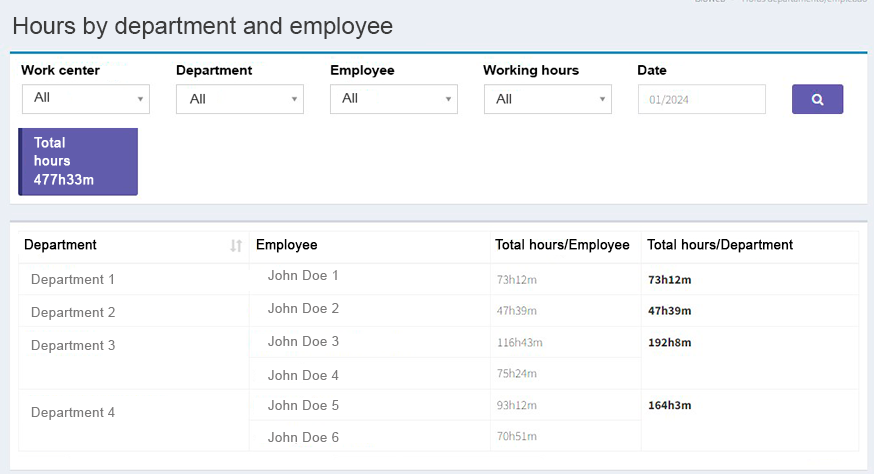Click the Date input field
Viewport: 874px width, 474px height.
click(701, 99)
